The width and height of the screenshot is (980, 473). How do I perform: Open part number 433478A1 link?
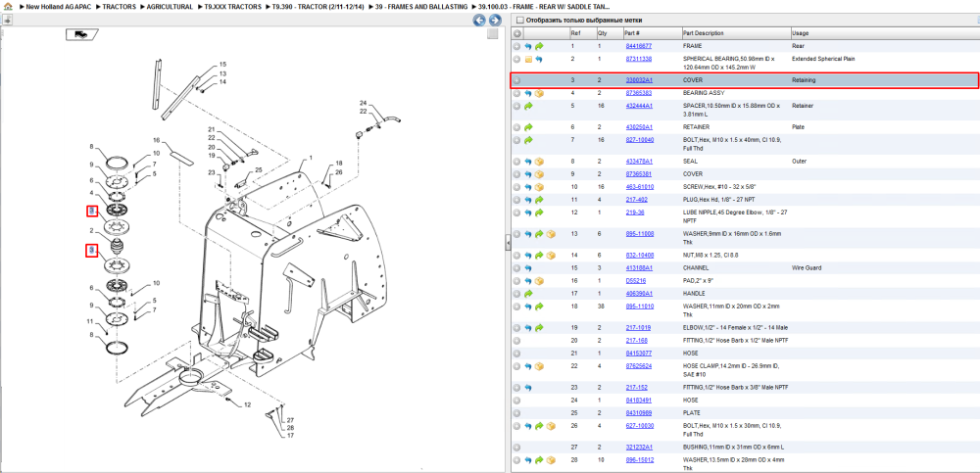639,162
